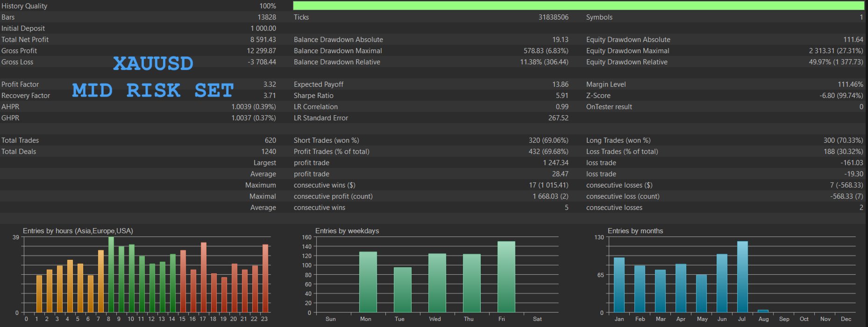Select the Expected Payoff value 13.86
This screenshot has width=868, height=327.
[561, 84]
